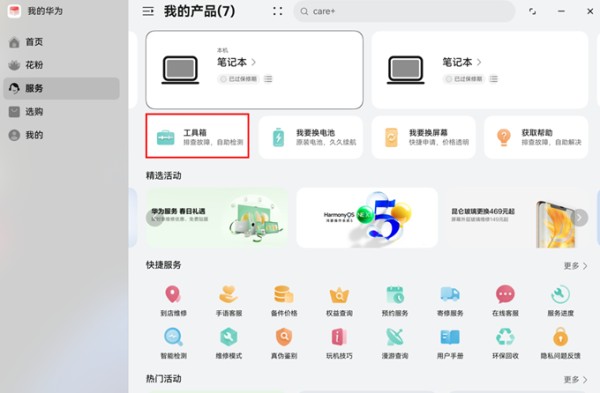
Task: Minimize the 我的华为 window
Action: click(561, 11)
